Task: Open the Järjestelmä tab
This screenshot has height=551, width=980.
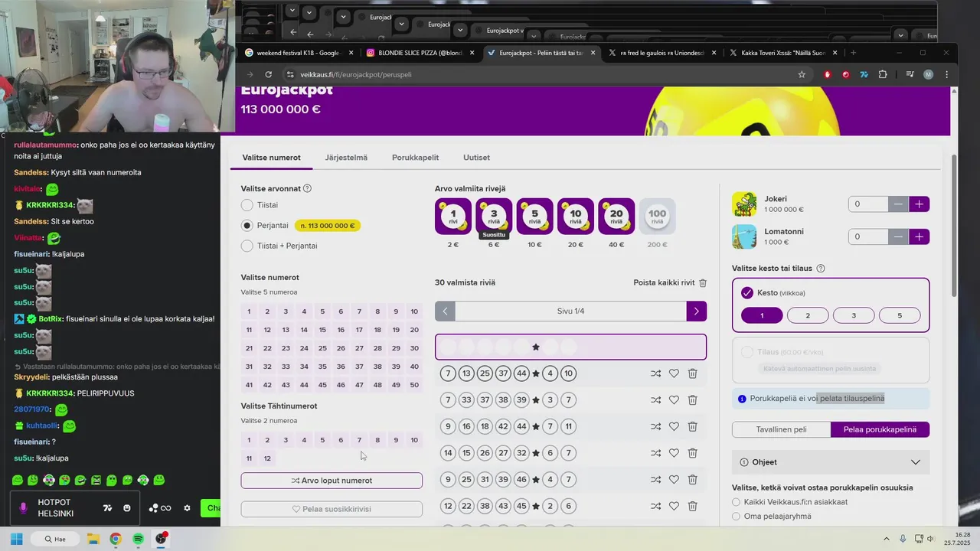Action: [346, 158]
